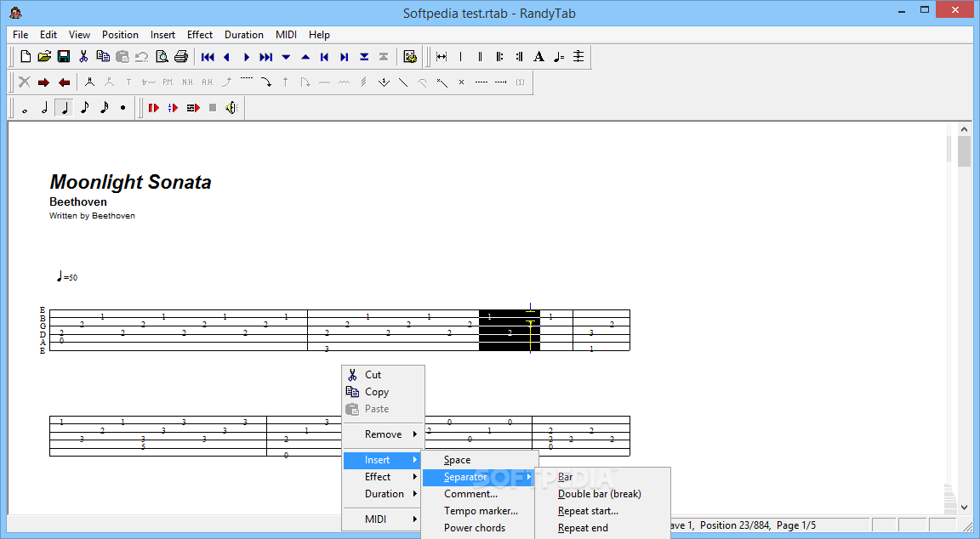The height and width of the screenshot is (539, 980).
Task: Open the Help menu
Action: tap(319, 35)
